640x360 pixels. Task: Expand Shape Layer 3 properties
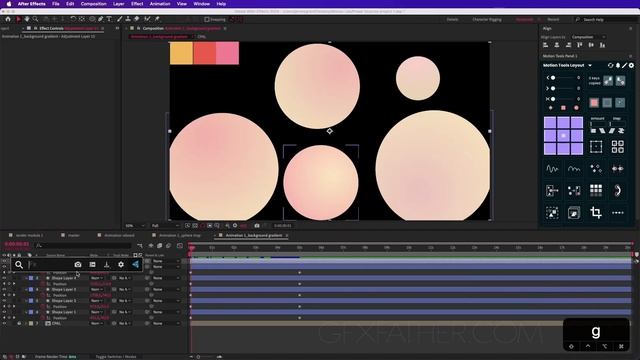point(27,289)
